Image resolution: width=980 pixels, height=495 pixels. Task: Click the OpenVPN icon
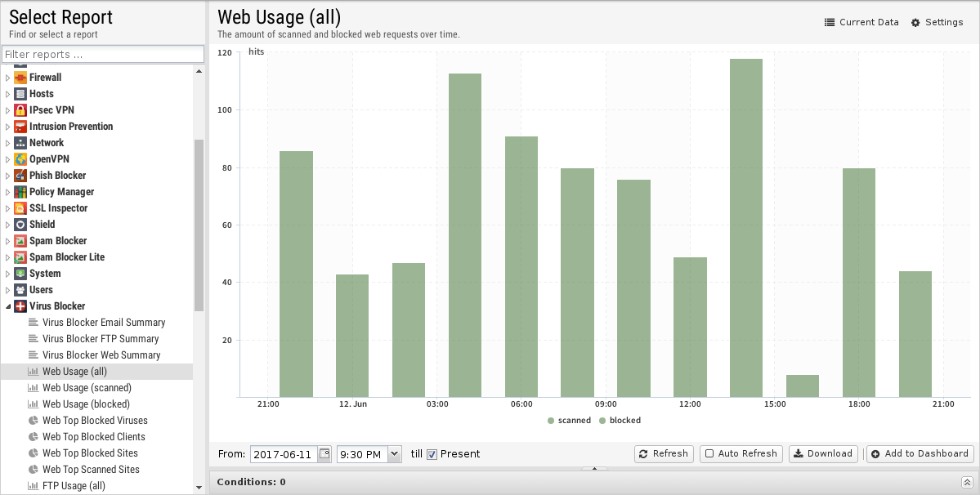[x=20, y=159]
